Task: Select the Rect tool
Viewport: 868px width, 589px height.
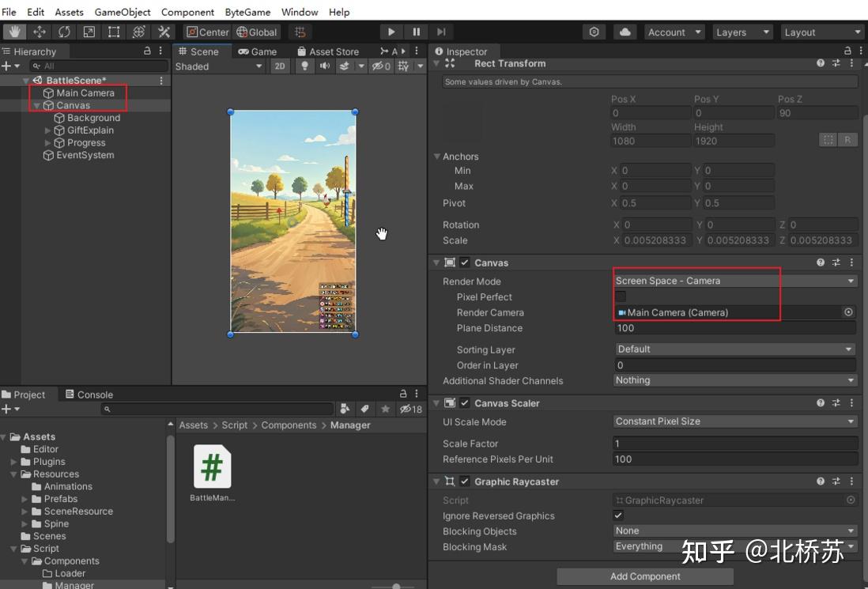Action: pos(112,32)
